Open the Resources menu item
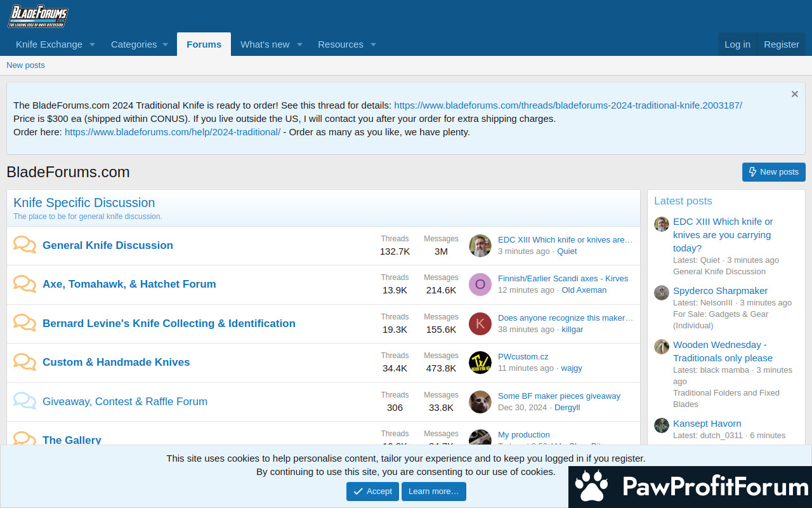The image size is (812, 508). [341, 44]
